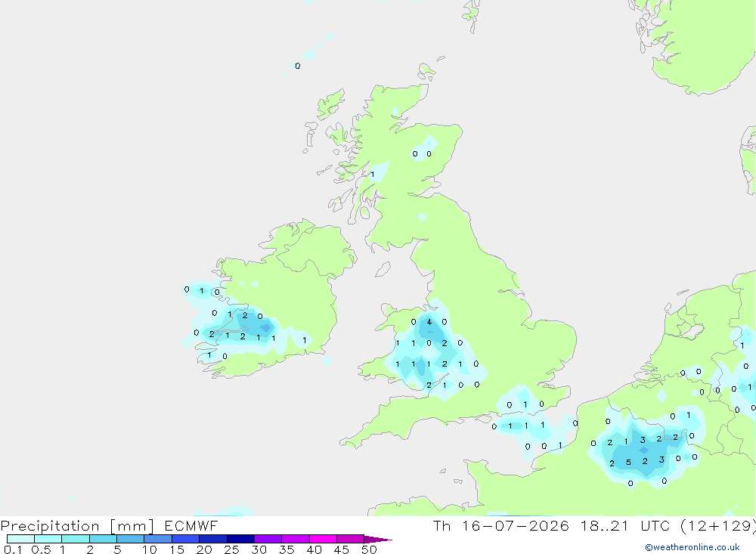Viewport: 756px width, 554px height.
Task: Select the 30–35 mm purple legend swatch
Action: 268,539
